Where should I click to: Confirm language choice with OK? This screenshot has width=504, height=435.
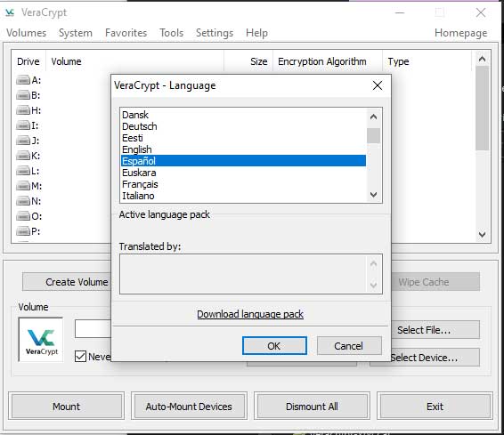(274, 346)
